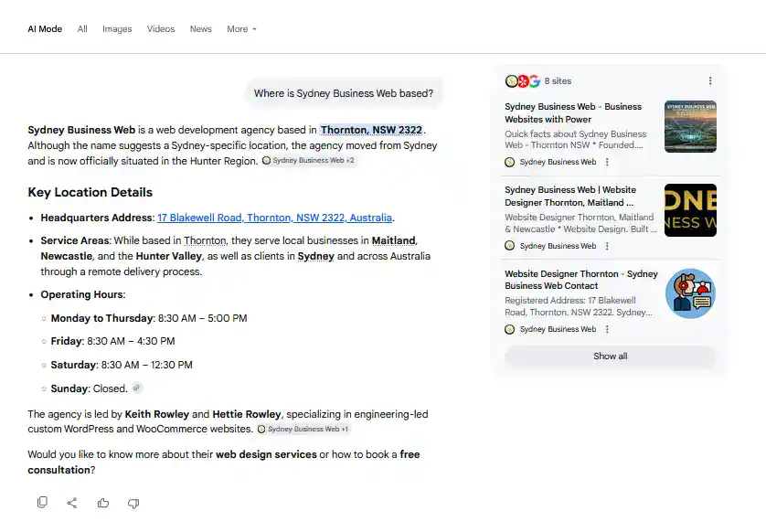Share this AI answer
766x532 pixels.
[x=72, y=503]
